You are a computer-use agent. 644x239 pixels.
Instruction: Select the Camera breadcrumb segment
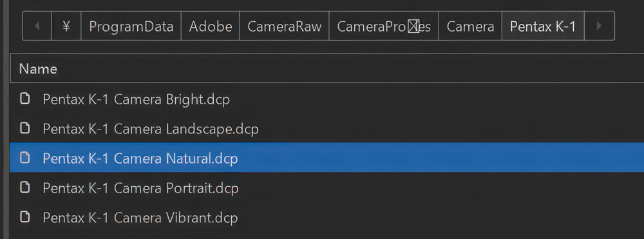click(x=470, y=26)
